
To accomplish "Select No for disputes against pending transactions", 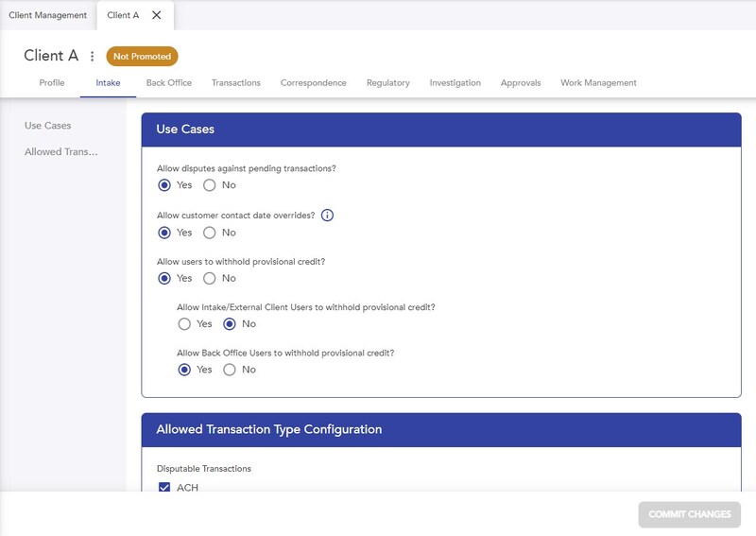I will [x=209, y=185].
